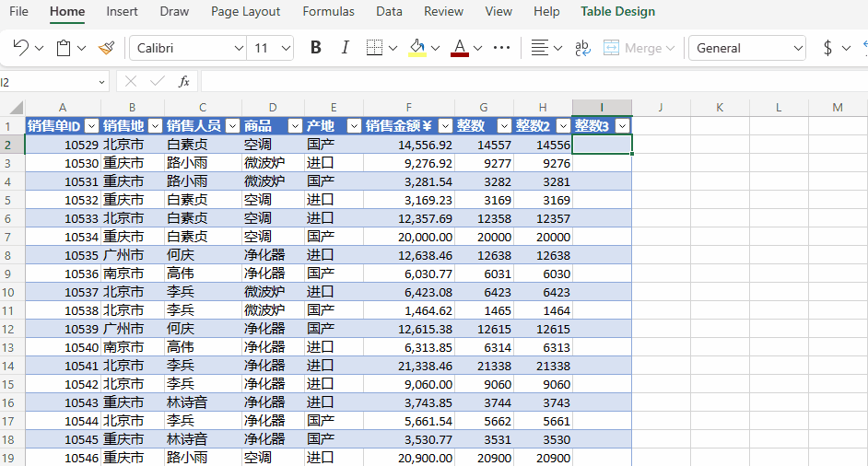Viewport: 868px width, 466px height.
Task: Open filter for 整数2 column
Action: (x=564, y=126)
